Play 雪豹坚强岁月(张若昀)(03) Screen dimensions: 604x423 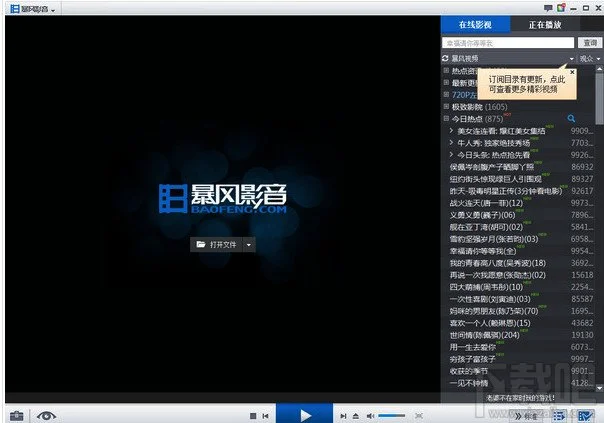(494, 239)
